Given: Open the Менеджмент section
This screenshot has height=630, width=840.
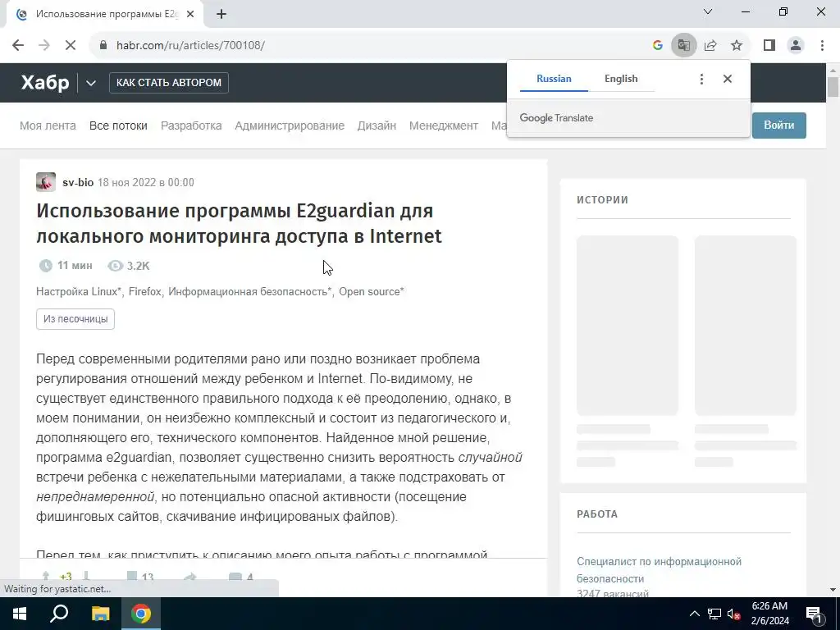Looking at the screenshot, I should pyautogui.click(x=444, y=126).
